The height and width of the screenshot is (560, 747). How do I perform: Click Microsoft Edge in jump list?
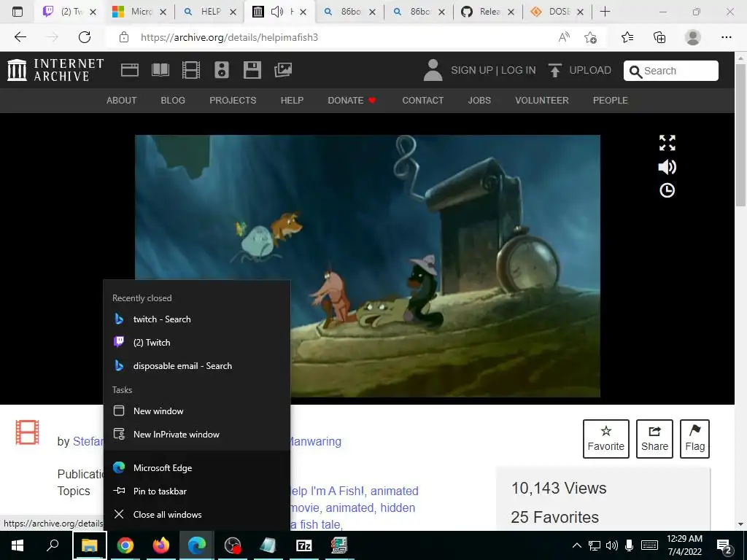point(197,467)
